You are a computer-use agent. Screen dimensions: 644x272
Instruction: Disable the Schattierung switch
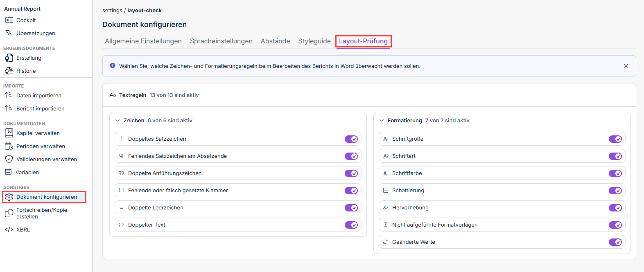(x=615, y=191)
